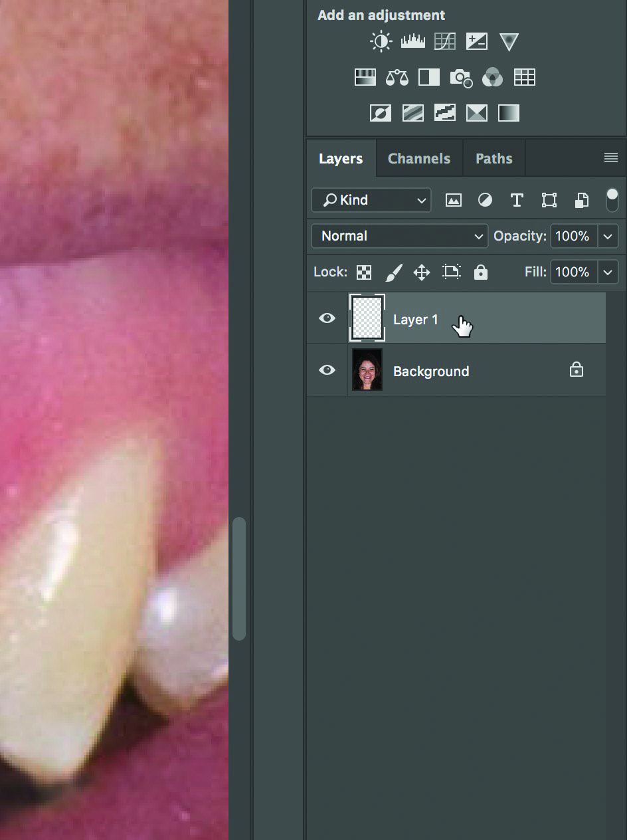Add a Brightness/Contrast adjustment
The height and width of the screenshot is (840, 627).
[381, 42]
